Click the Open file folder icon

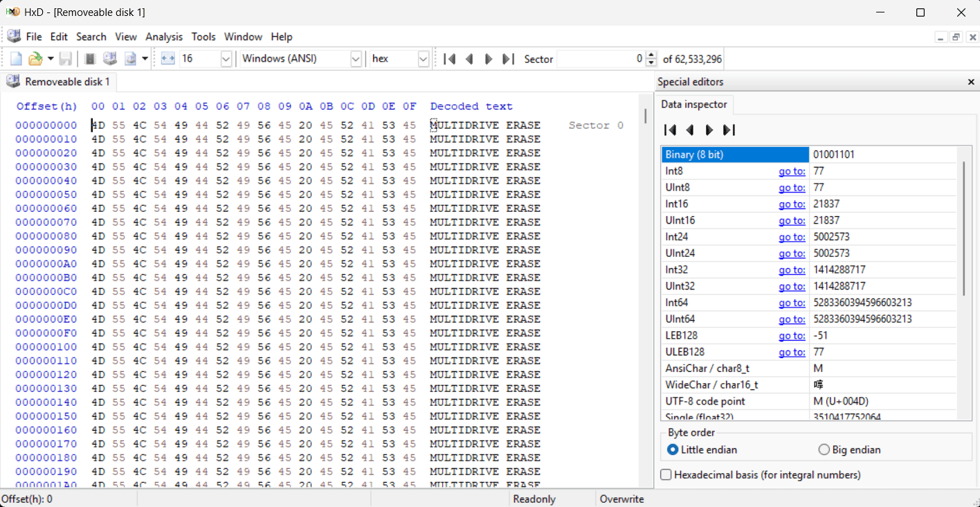tap(35, 59)
